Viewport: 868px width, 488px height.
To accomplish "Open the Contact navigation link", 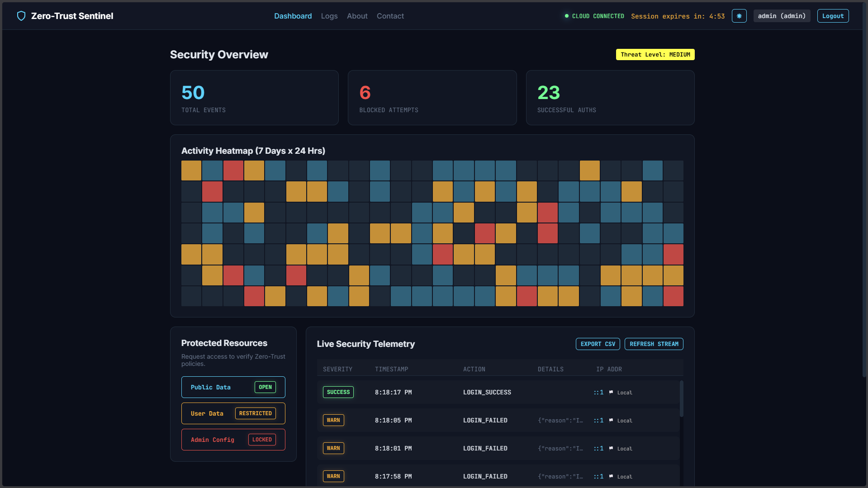I will click(x=390, y=16).
